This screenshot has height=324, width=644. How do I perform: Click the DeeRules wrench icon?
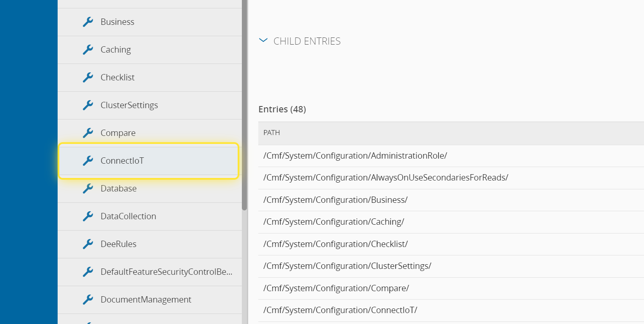pyautogui.click(x=88, y=244)
